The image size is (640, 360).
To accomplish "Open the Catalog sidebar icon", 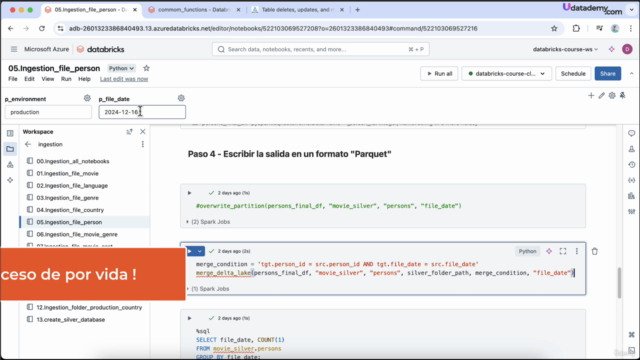I will [x=10, y=164].
